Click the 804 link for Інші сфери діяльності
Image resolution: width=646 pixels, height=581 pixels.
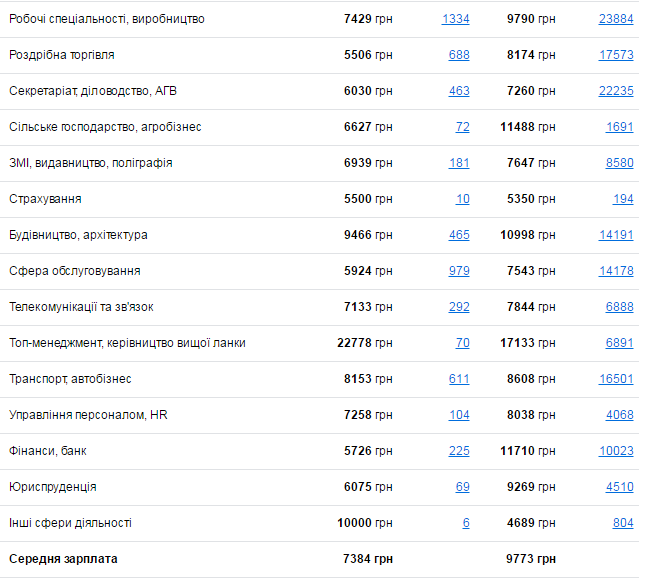pyautogui.click(x=623, y=523)
